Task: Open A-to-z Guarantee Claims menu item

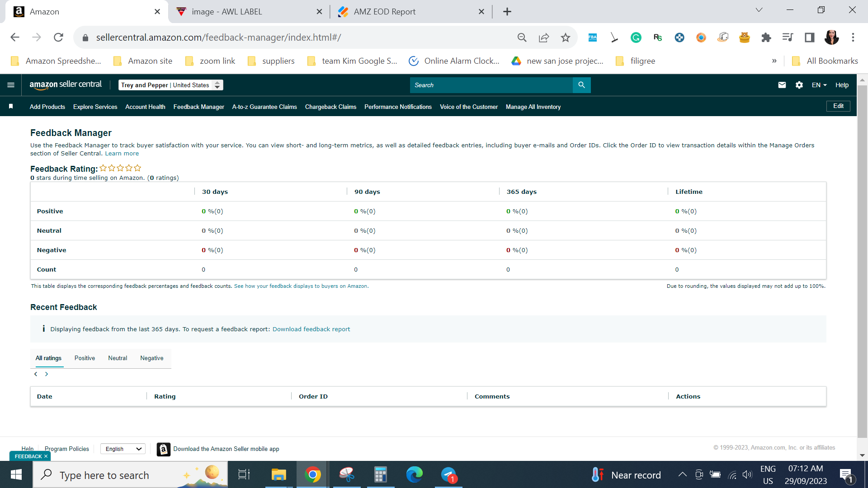Action: [x=264, y=107]
